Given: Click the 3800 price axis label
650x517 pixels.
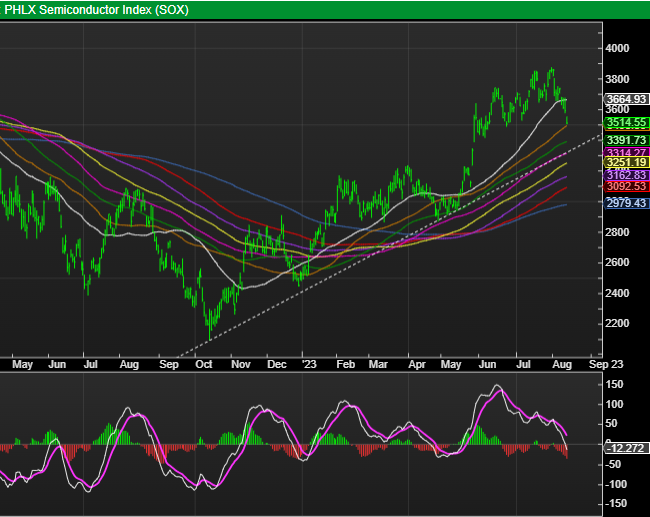Looking at the screenshot, I should coord(617,79).
